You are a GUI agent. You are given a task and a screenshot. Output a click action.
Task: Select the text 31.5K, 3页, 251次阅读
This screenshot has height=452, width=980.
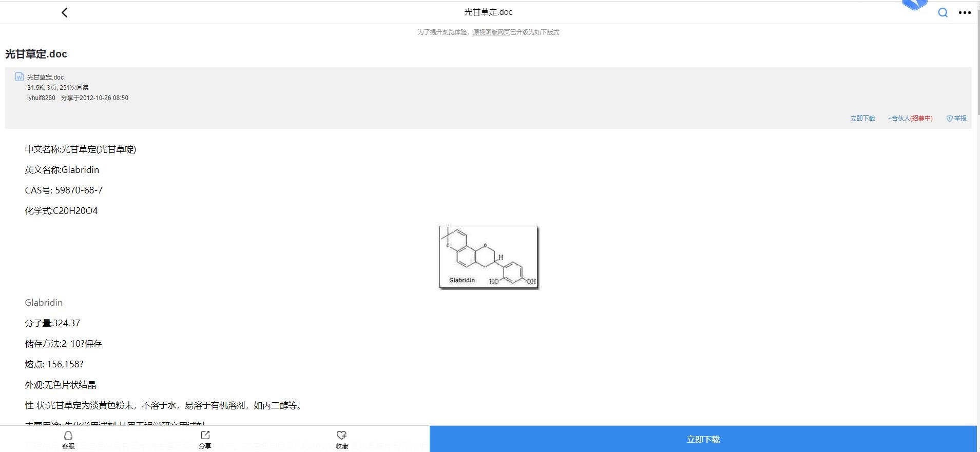tap(58, 88)
